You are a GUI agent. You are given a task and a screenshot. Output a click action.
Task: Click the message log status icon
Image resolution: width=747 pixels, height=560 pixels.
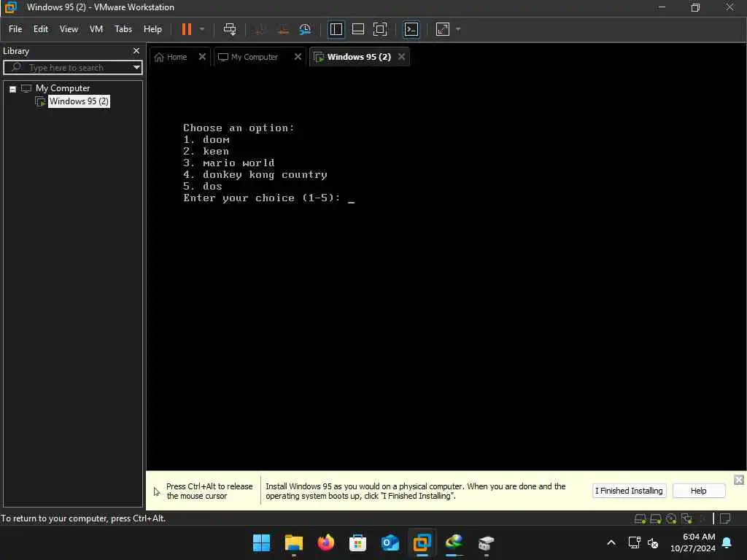(725, 518)
